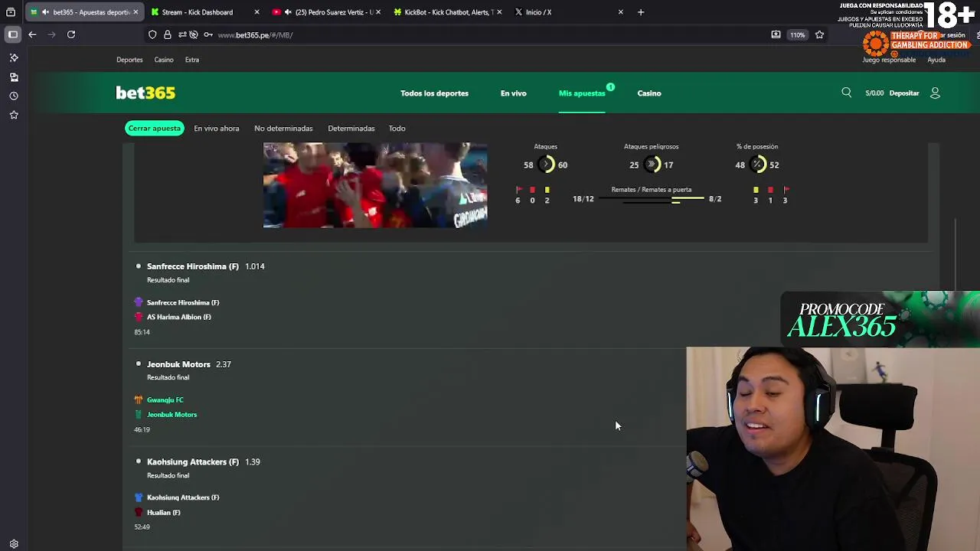Click the S/0.00 account balance
Screen dimensions: 980x551
(x=874, y=93)
